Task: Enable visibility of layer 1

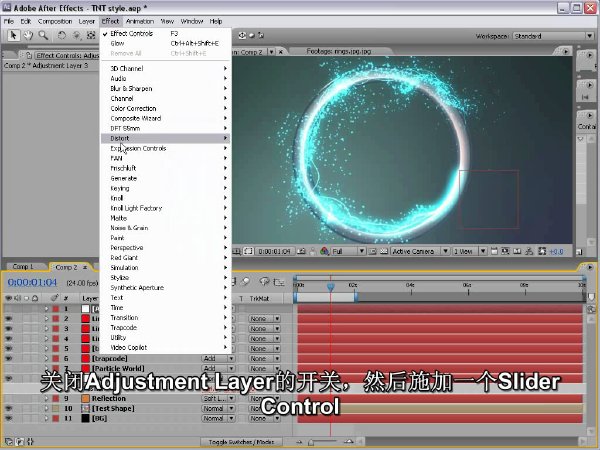Action: 8,308
